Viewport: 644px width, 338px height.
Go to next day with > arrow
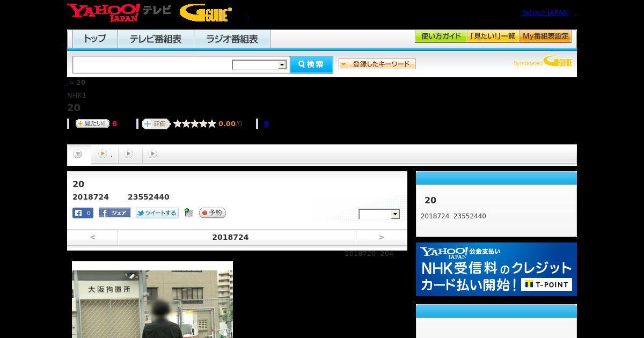coord(382,237)
